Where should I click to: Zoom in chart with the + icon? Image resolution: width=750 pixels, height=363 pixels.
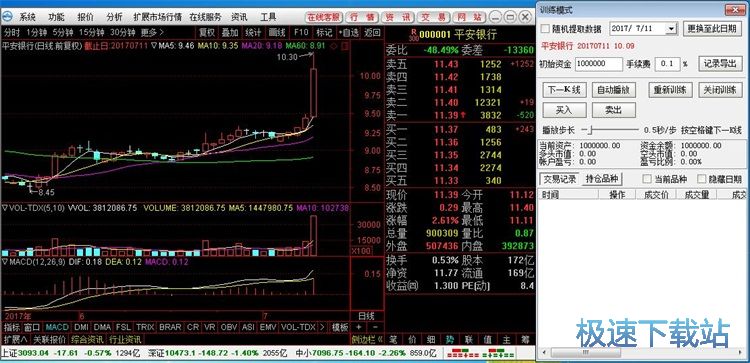359,327
